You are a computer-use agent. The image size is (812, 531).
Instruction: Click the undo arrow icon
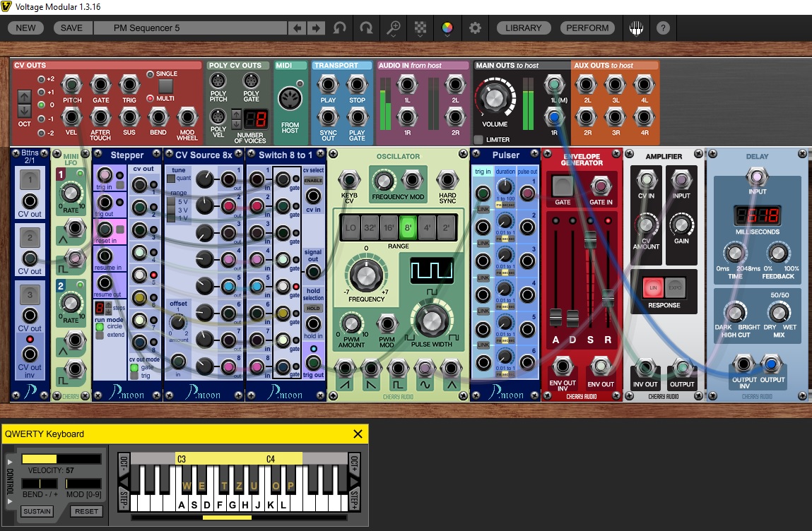coord(340,28)
